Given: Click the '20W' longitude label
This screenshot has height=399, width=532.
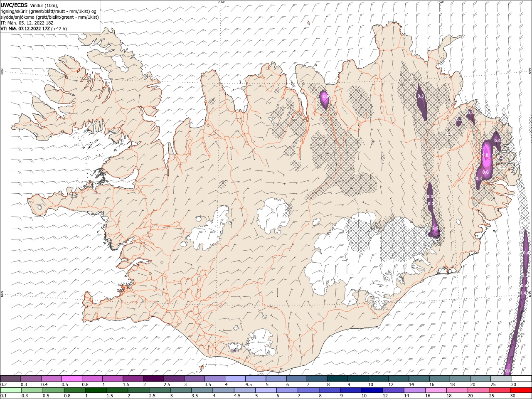Looking at the screenshot, I should [x=221, y=2].
